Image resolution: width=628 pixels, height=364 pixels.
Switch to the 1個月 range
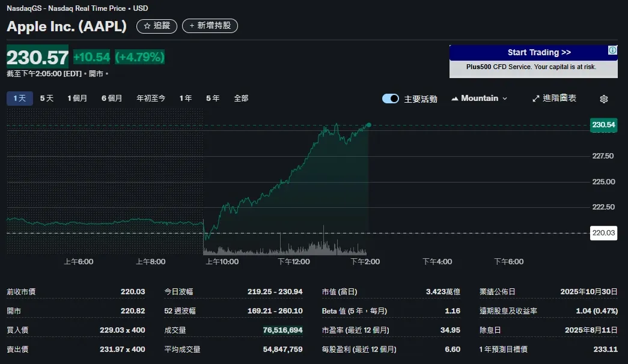coord(77,99)
